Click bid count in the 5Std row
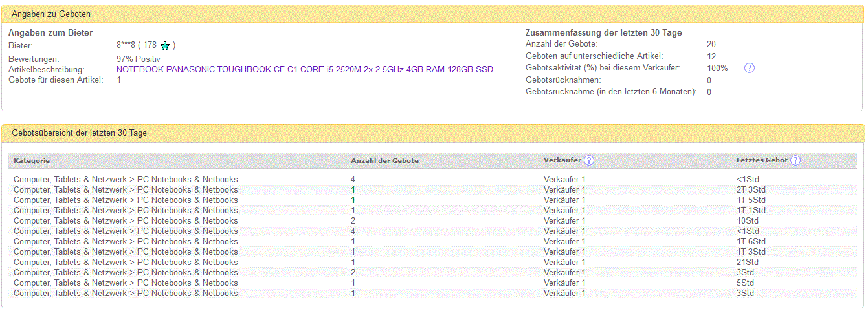Image resolution: width=868 pixels, height=311 pixels. point(353,283)
